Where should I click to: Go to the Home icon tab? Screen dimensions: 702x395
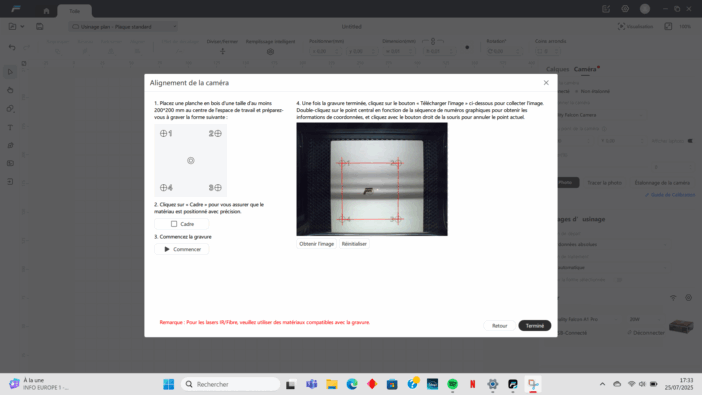[46, 11]
